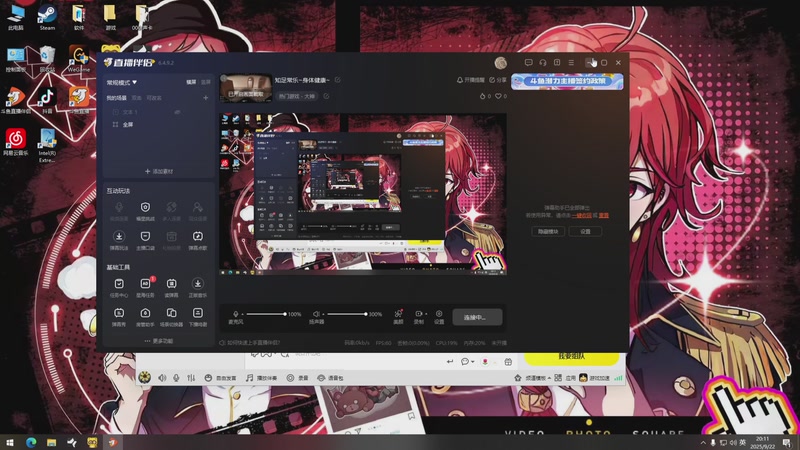Click the microphone icon in 互动玩法 section

(x=119, y=207)
